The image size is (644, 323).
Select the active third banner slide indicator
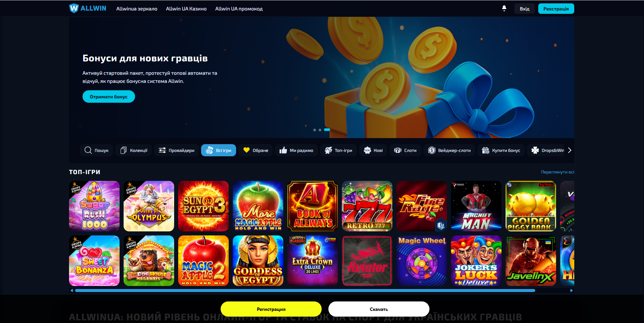[x=327, y=130]
